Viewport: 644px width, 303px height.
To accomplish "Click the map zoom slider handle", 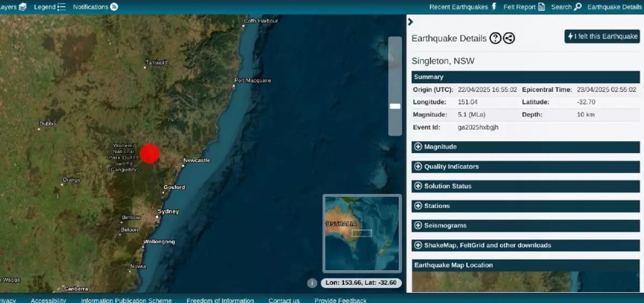I will [x=395, y=106].
